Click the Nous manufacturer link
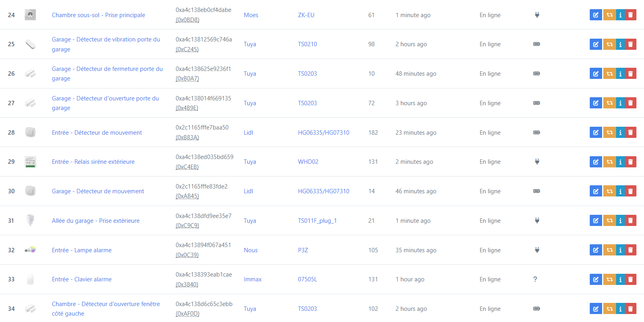The image size is (644, 322). tap(251, 250)
